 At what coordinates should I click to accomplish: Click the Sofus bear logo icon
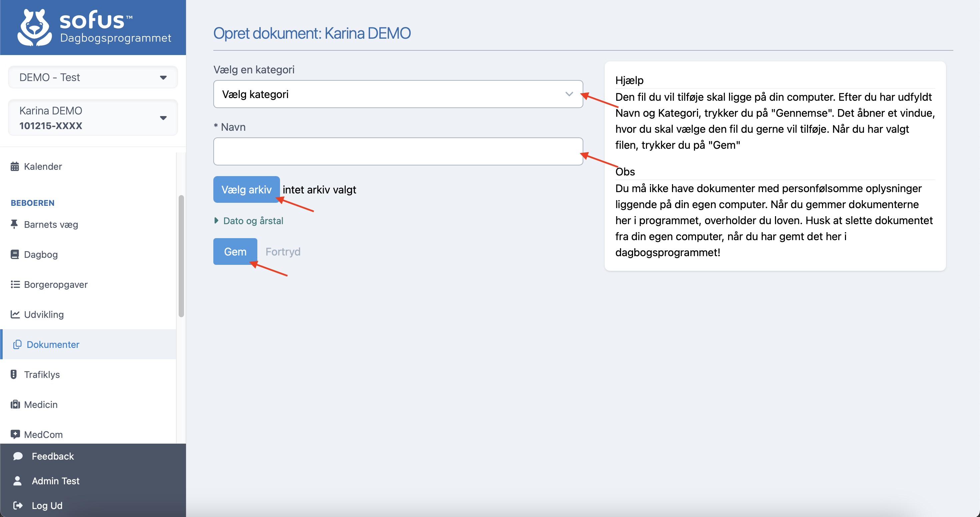[x=34, y=27]
